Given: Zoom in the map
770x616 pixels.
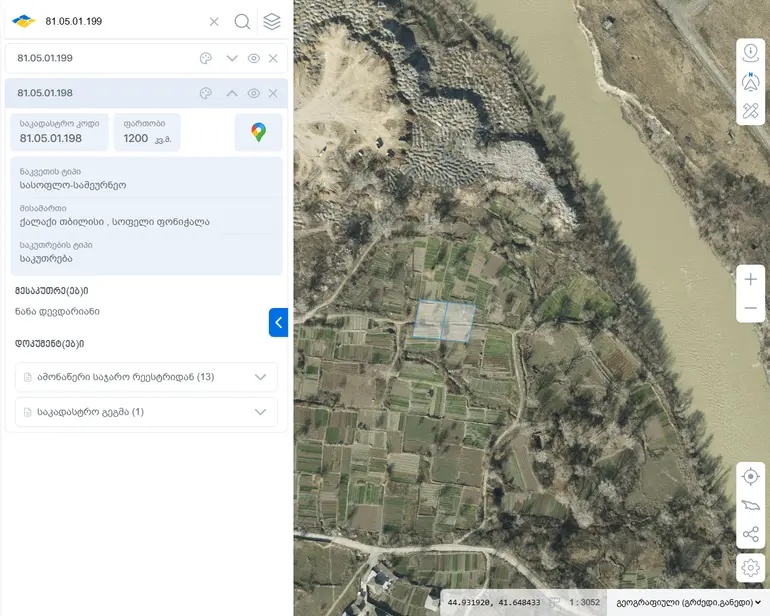Looking at the screenshot, I should (750, 280).
